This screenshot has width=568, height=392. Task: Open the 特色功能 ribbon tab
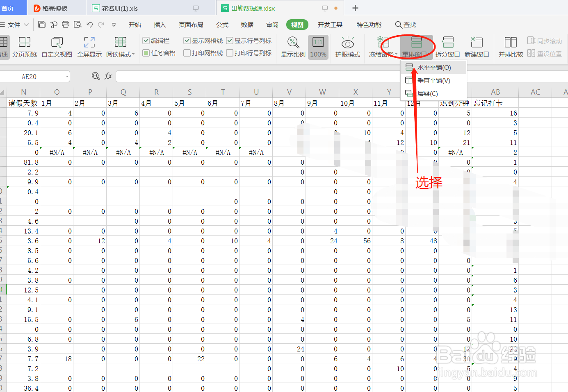click(x=369, y=25)
